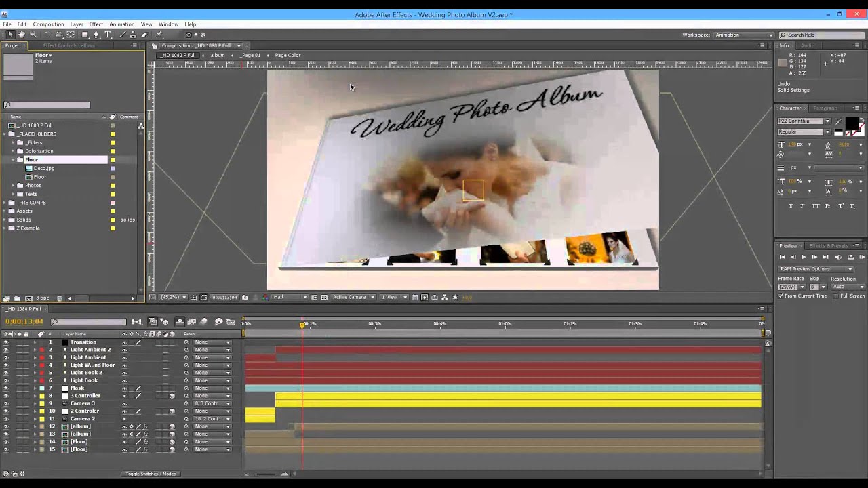Image resolution: width=868 pixels, height=488 pixels.
Task: Click the timeline layer search field
Action: (88, 322)
